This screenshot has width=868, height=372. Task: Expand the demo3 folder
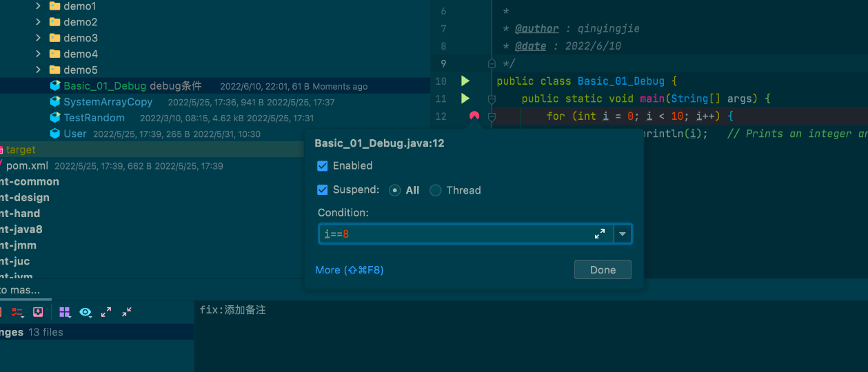(x=39, y=38)
